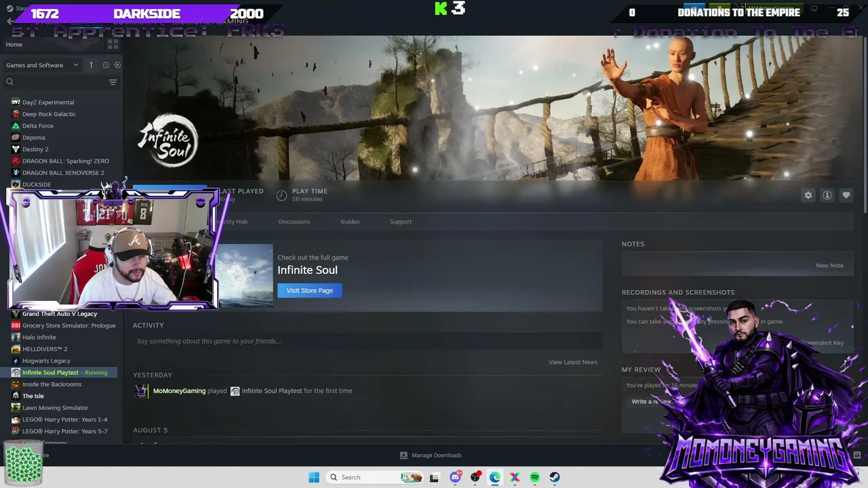Click the Lawn Mowing Simulator game icon
Screen dimensions: 868x488
pos(16,408)
